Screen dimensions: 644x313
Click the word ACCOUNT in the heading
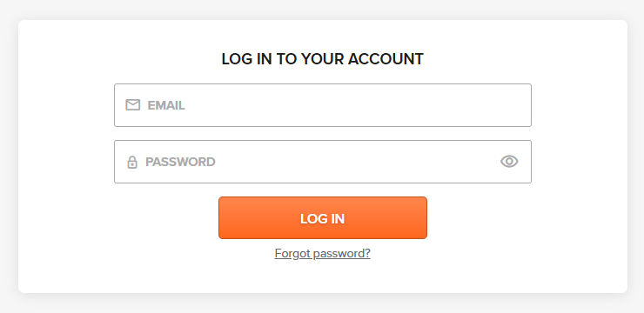[386, 59]
